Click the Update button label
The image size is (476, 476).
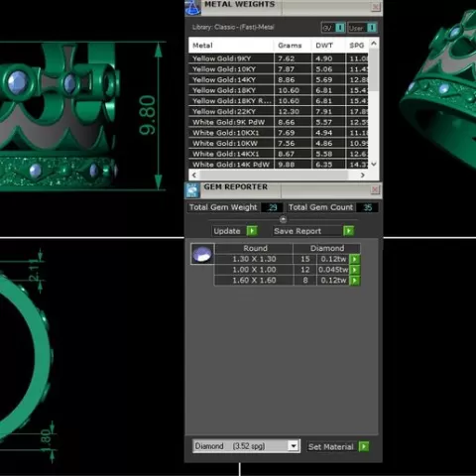[227, 231]
